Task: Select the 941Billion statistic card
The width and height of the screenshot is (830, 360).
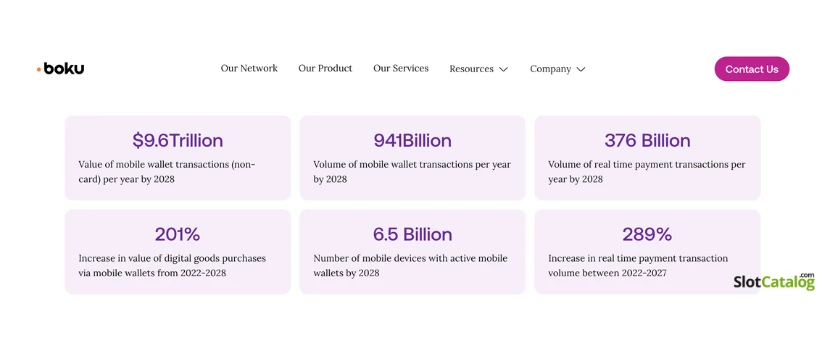Action: pyautogui.click(x=412, y=158)
